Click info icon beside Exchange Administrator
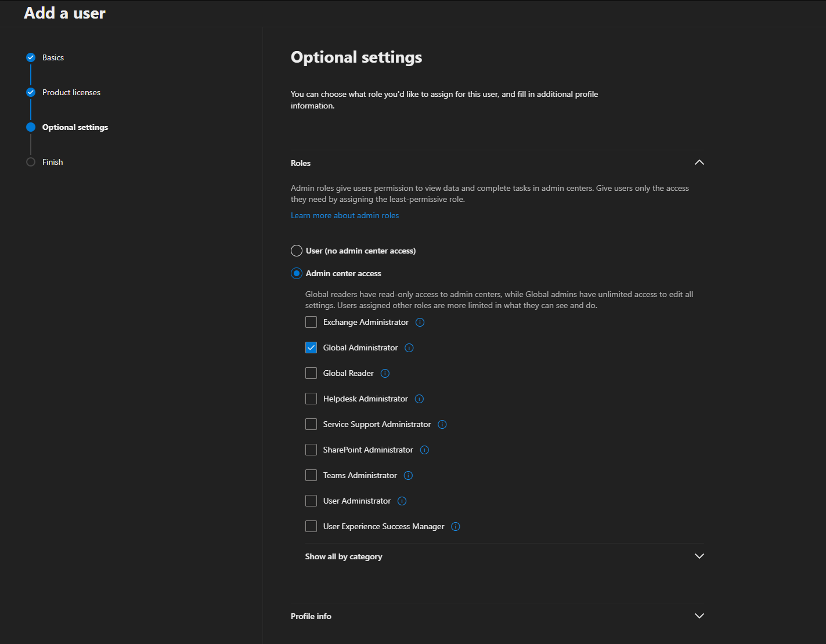 pos(420,323)
